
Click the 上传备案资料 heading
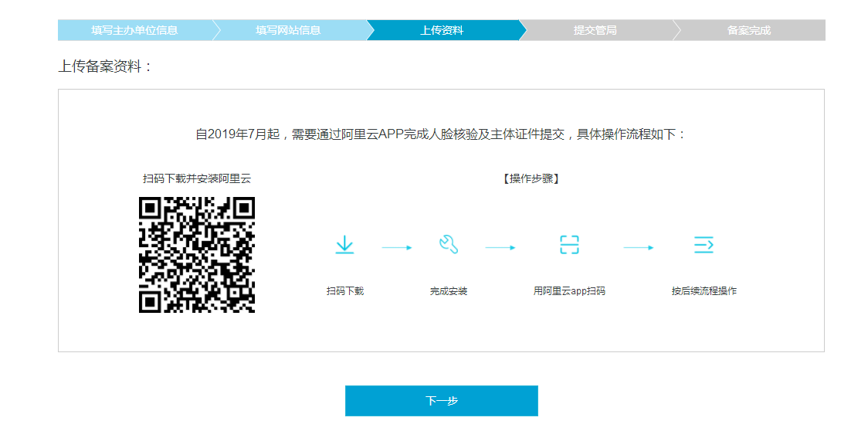click(104, 66)
